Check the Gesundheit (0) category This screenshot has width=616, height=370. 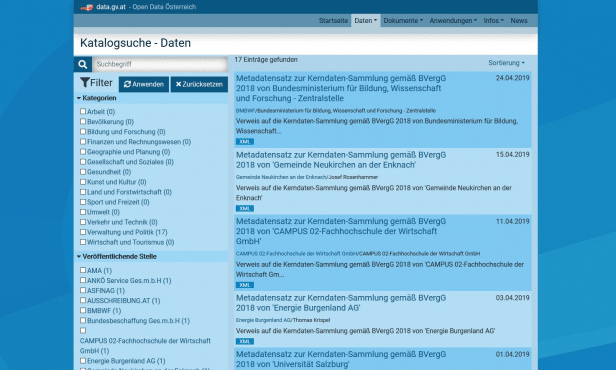coord(83,172)
